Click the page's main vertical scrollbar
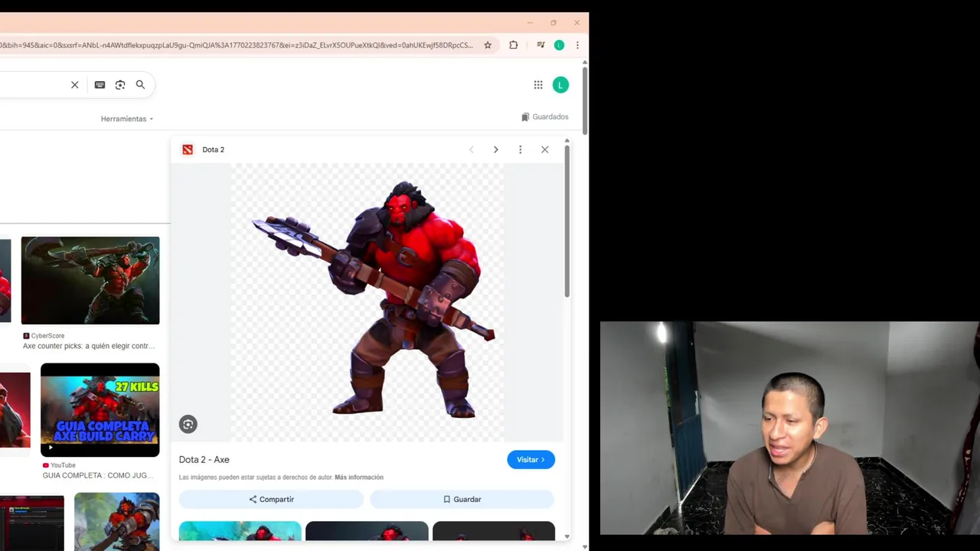Image resolution: width=980 pixels, height=551 pixels. click(585, 102)
